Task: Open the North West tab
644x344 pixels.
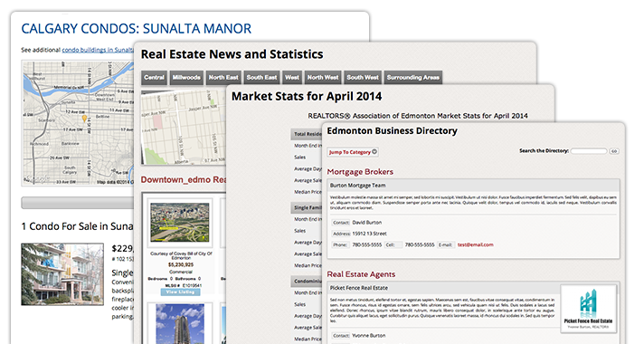Action: 323,77
